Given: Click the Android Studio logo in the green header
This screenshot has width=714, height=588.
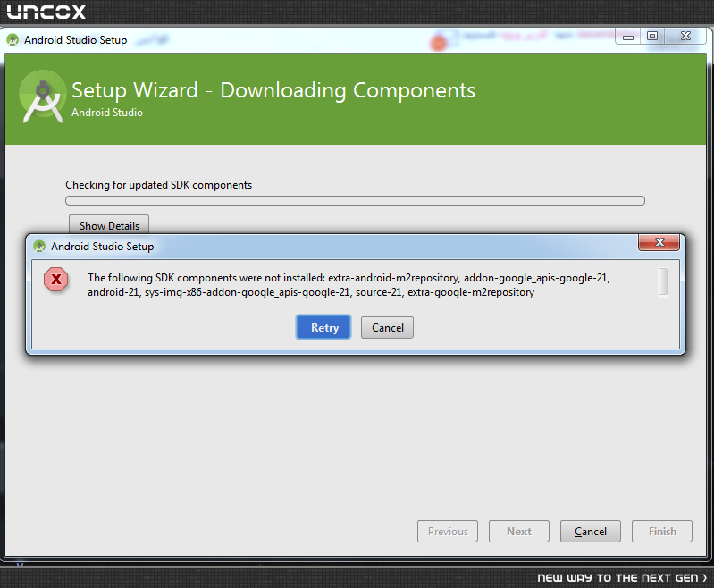Looking at the screenshot, I should (43, 97).
